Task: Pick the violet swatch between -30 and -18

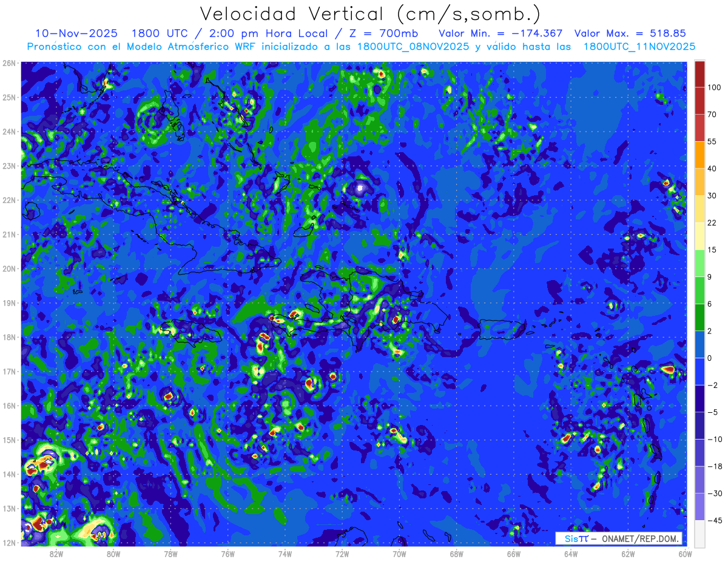Action: tap(699, 479)
